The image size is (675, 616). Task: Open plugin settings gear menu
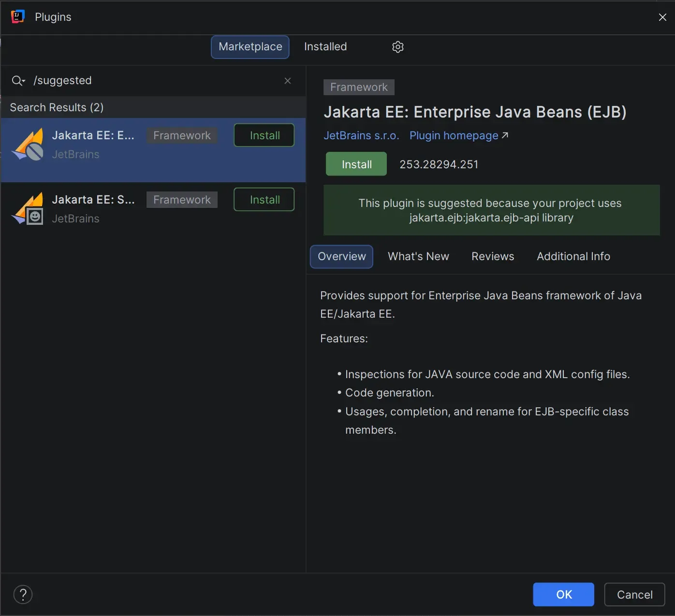click(397, 47)
